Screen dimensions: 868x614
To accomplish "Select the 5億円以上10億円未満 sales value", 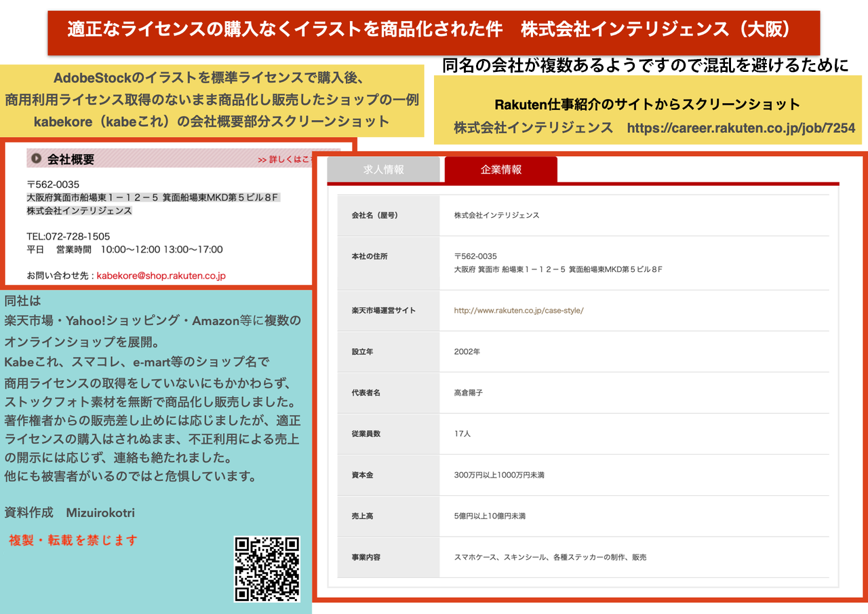I will point(490,516).
